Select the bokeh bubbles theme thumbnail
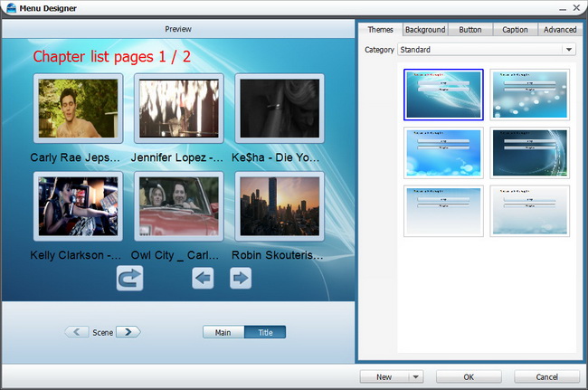Screen dimensions: 588x390 point(529,94)
